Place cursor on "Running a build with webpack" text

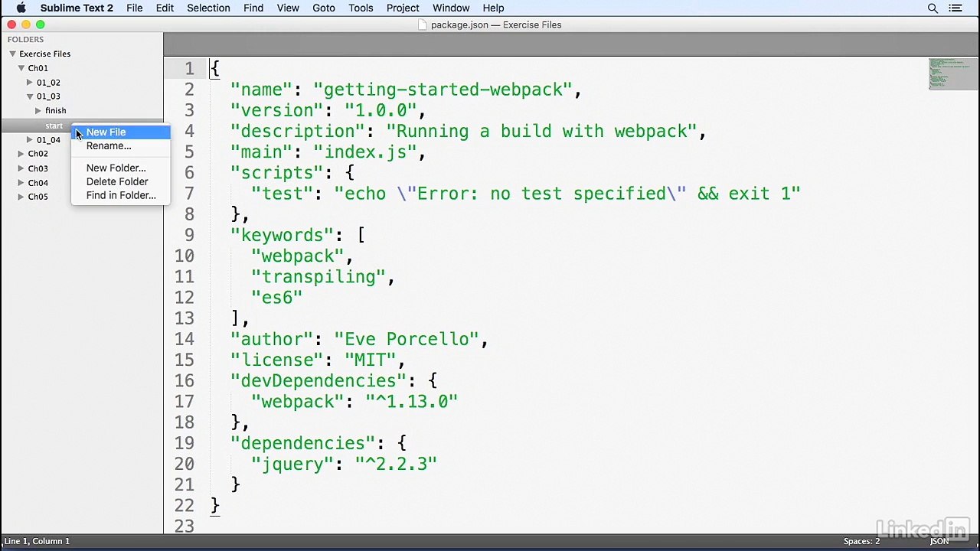(541, 132)
